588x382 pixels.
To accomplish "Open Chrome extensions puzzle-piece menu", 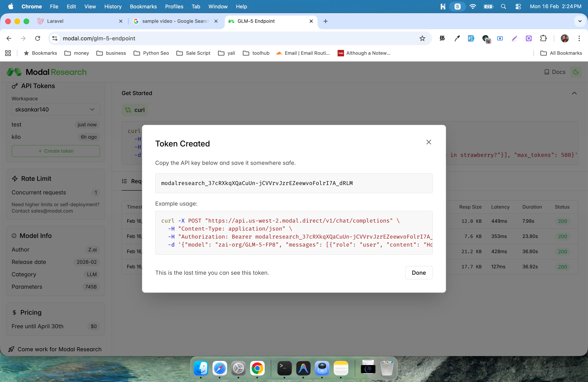I will click(544, 38).
